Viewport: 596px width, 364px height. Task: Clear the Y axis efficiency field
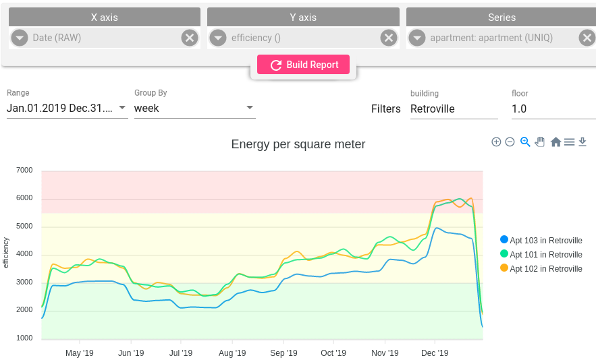388,38
